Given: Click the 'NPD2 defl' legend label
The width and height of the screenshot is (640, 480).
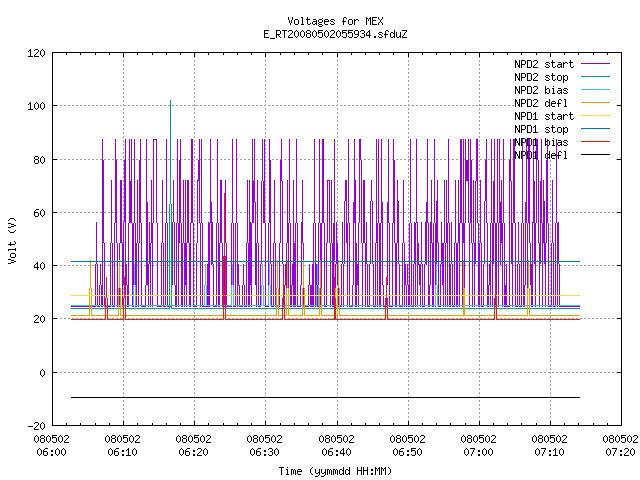Looking at the screenshot, I should click(x=541, y=103).
